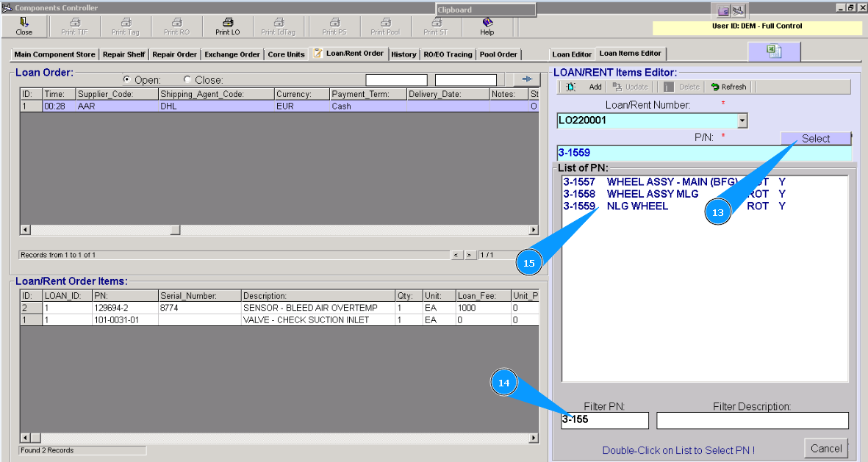Click the Print TIF printer icon
This screenshot has width=868, height=462.
tap(75, 22)
